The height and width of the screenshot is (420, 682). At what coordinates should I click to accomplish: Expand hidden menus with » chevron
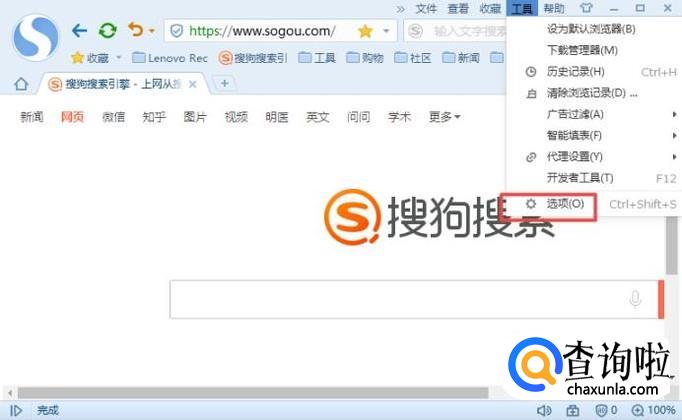[401, 9]
